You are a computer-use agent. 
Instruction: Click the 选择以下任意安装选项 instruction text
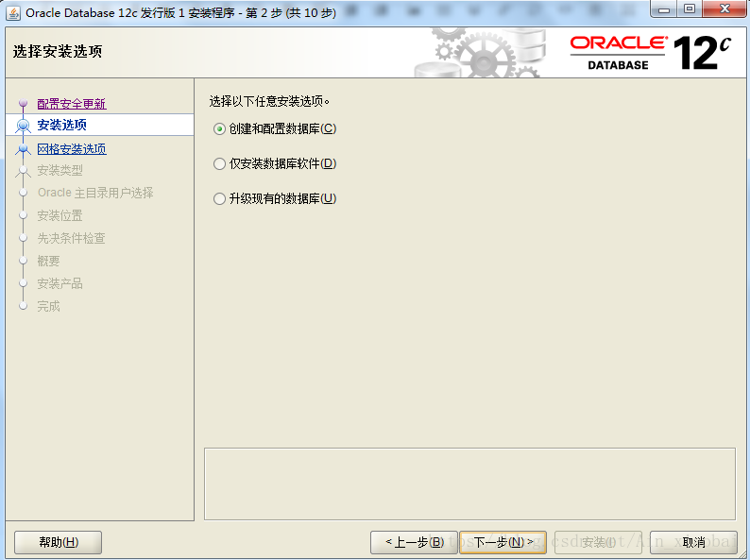pyautogui.click(x=269, y=101)
